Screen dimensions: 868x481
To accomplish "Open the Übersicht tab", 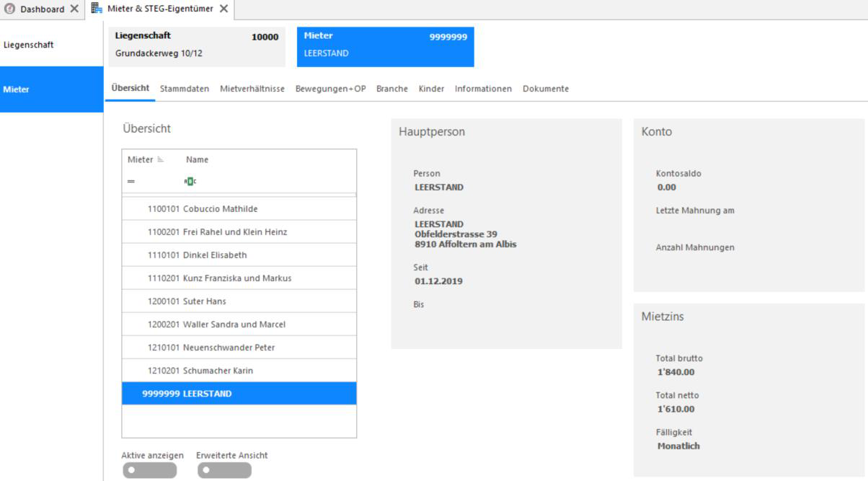I will [x=130, y=88].
